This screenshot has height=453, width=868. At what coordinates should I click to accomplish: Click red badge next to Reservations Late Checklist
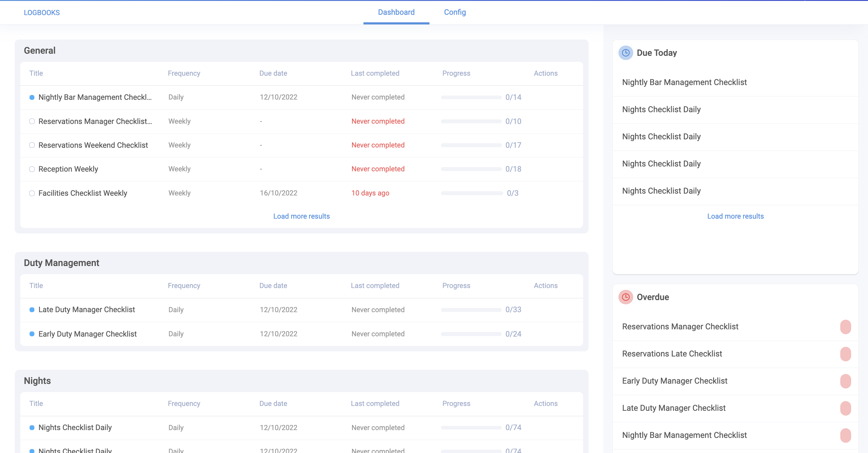tap(846, 354)
